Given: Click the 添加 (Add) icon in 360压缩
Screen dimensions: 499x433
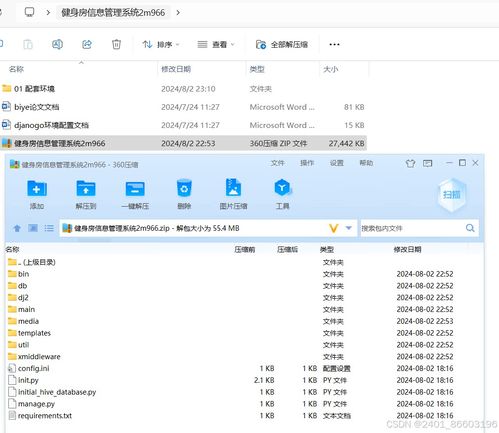Looking at the screenshot, I should click(37, 189).
